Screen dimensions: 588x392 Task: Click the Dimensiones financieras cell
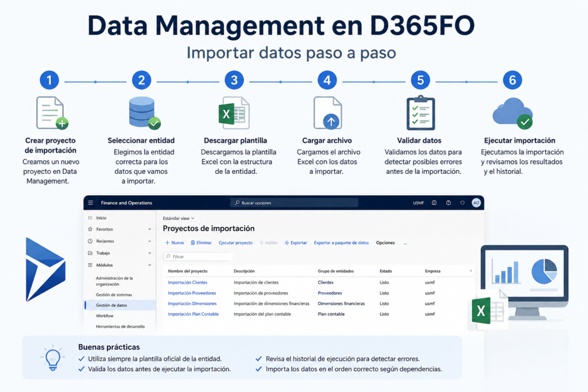pos(341,304)
